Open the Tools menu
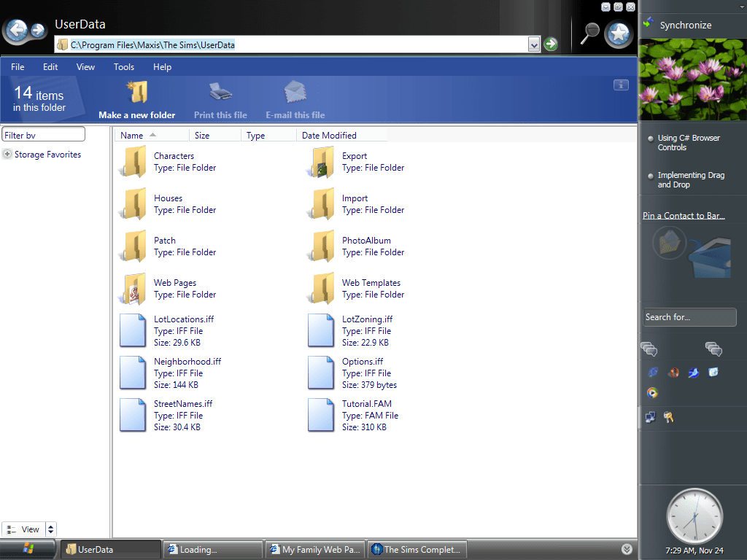The image size is (747, 560). (124, 67)
